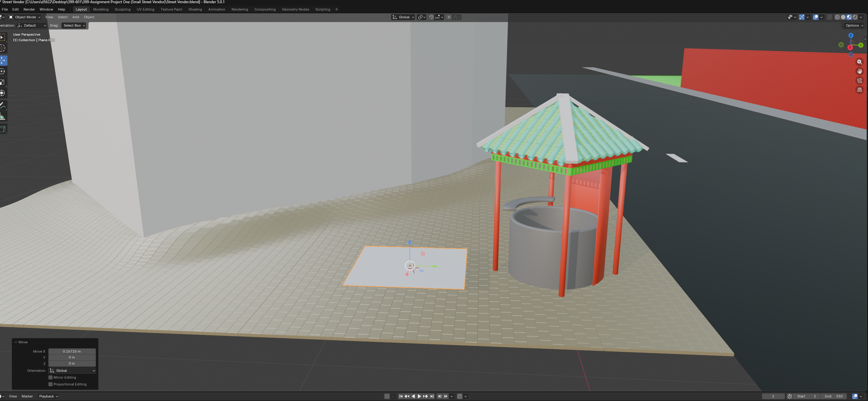Image resolution: width=868 pixels, height=401 pixels.
Task: Open the Orientation Global dropdown in Move panel
Action: click(x=72, y=371)
